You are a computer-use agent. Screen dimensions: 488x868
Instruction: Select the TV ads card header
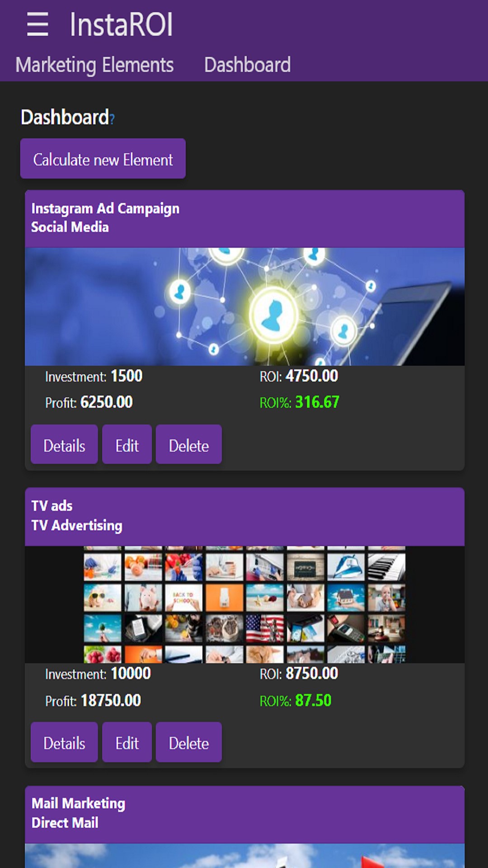244,517
